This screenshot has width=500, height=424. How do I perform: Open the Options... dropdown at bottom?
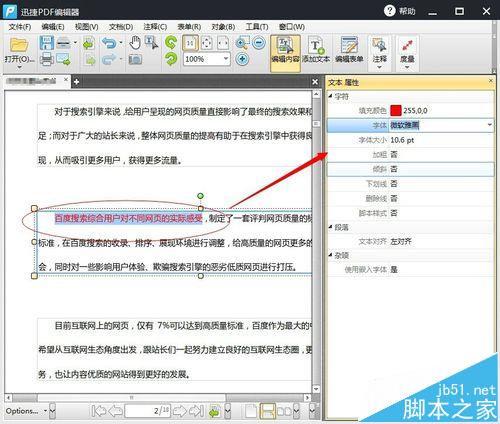click(45, 411)
